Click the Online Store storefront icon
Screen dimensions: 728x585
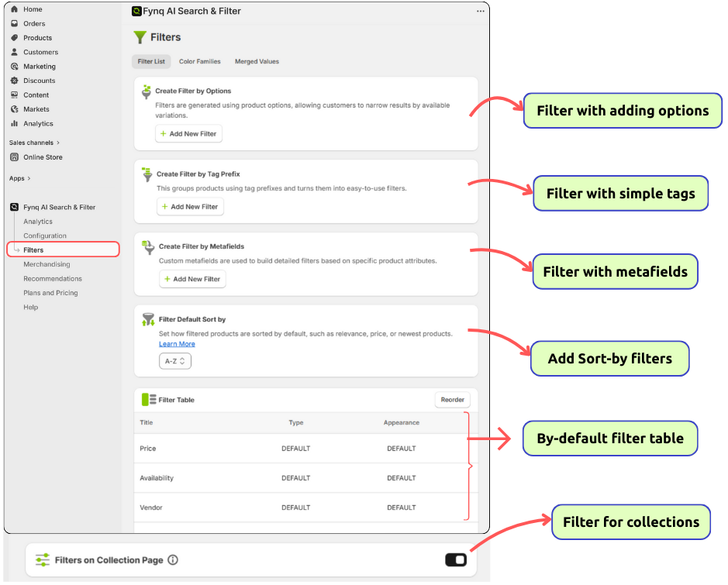(x=15, y=157)
